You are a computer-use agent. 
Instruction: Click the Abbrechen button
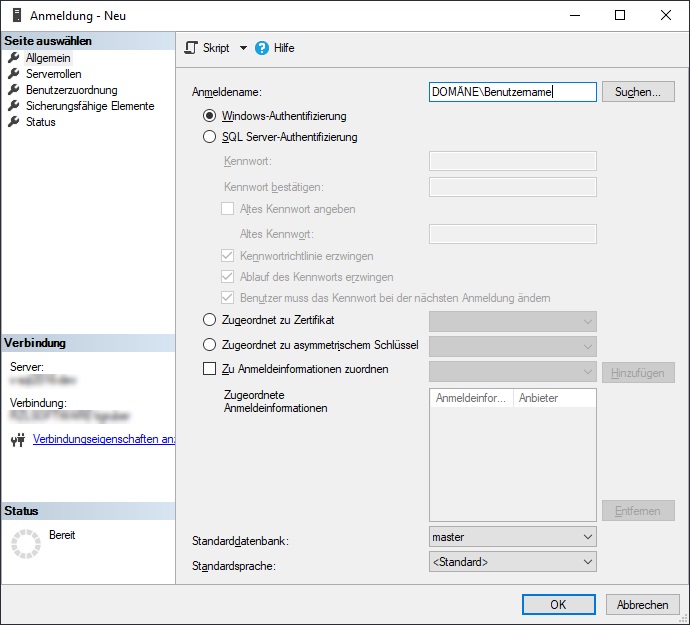coord(642,604)
